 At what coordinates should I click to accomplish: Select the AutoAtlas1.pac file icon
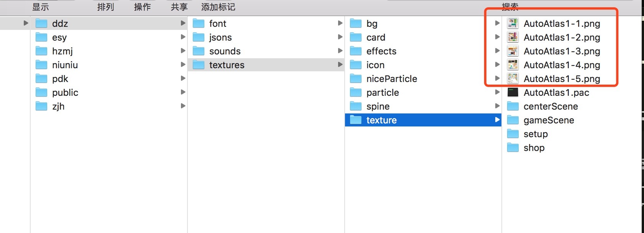(513, 92)
